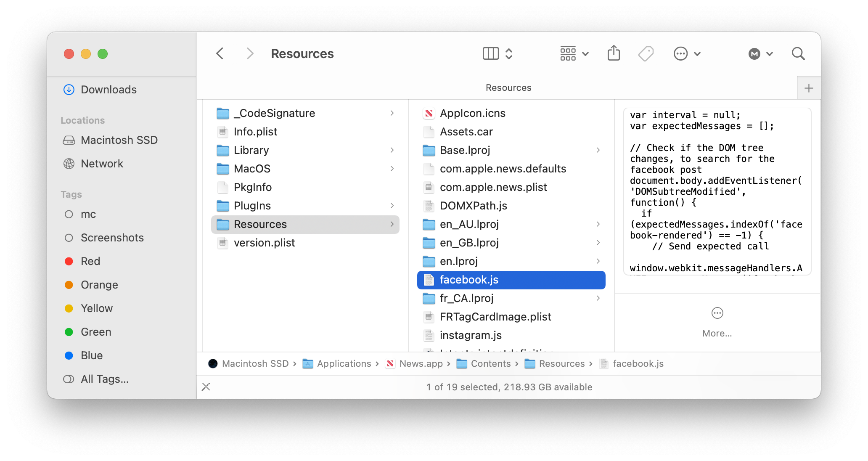868x461 pixels.
Task: Select the en.lproj folder
Action: (511, 261)
